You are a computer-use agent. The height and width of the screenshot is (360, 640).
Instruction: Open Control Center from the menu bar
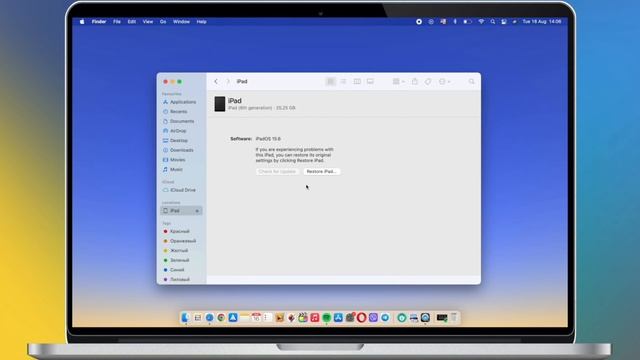(x=504, y=22)
